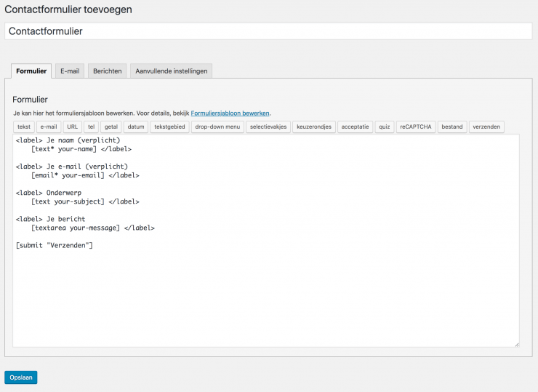538x392 pixels.
Task: Click the Contactformulier title input field
Action: [268, 31]
